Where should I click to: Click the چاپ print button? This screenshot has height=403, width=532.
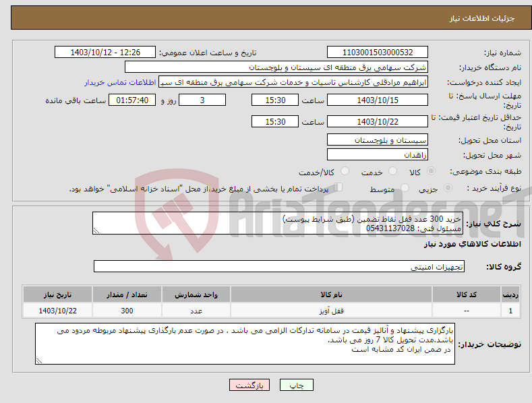pos(297,385)
